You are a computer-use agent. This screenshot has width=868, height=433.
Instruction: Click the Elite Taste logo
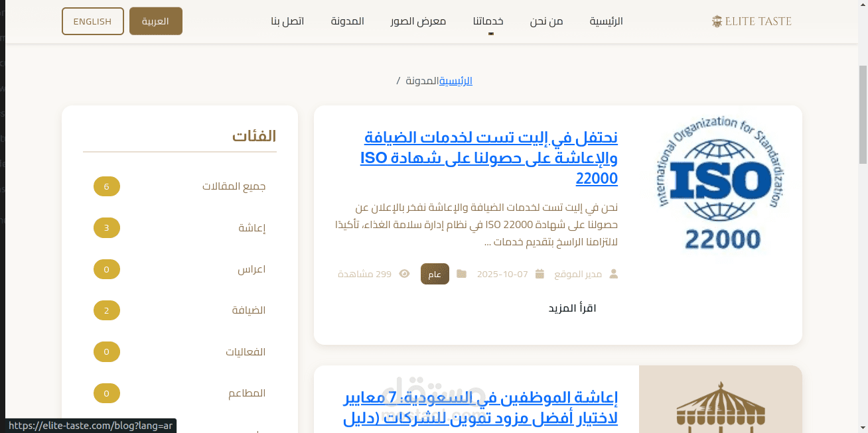752,21
